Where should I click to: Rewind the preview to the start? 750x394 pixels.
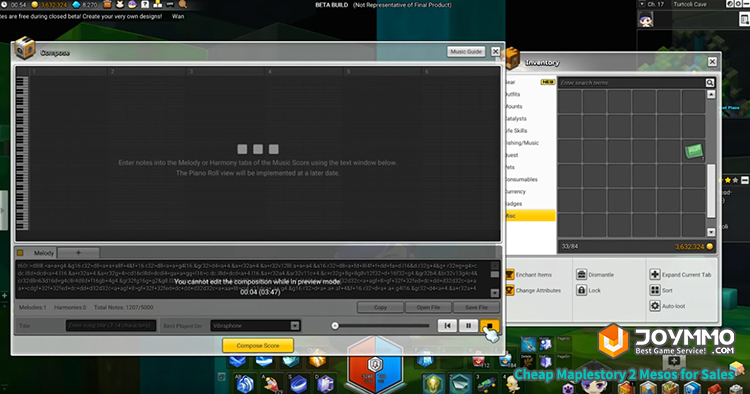(447, 326)
